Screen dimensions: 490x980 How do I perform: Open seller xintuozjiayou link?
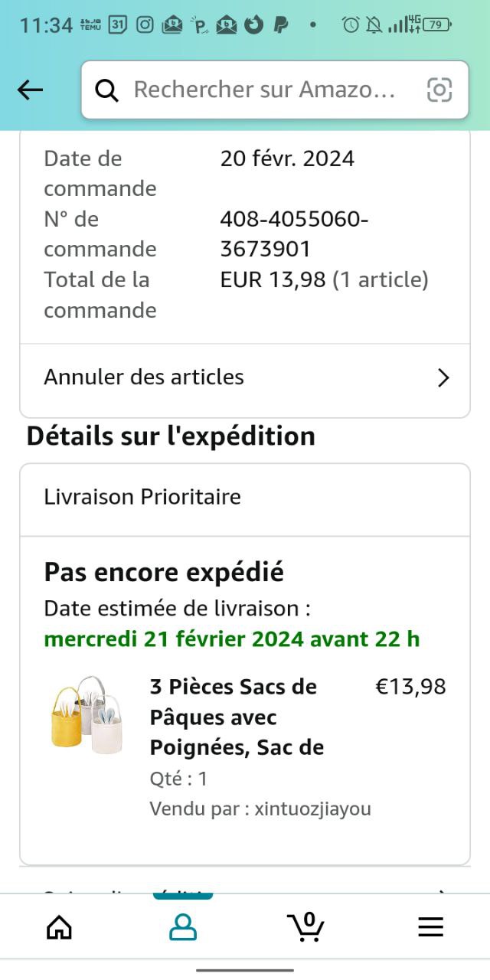(x=312, y=808)
